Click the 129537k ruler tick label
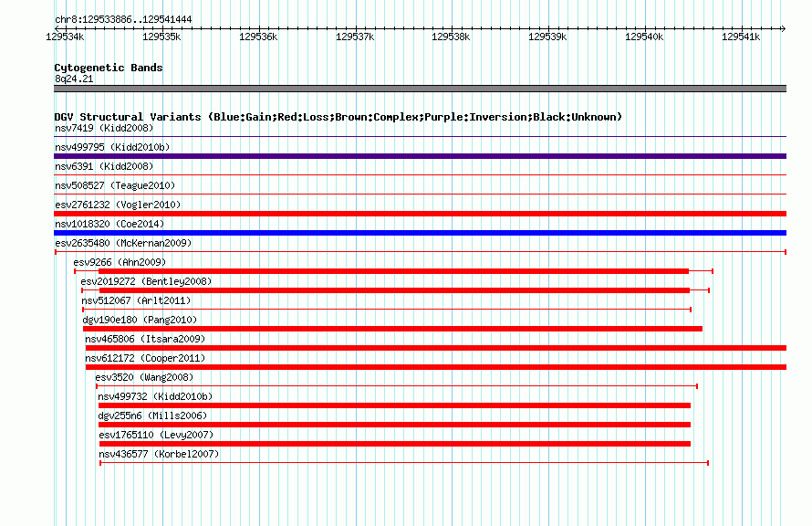 355,37
